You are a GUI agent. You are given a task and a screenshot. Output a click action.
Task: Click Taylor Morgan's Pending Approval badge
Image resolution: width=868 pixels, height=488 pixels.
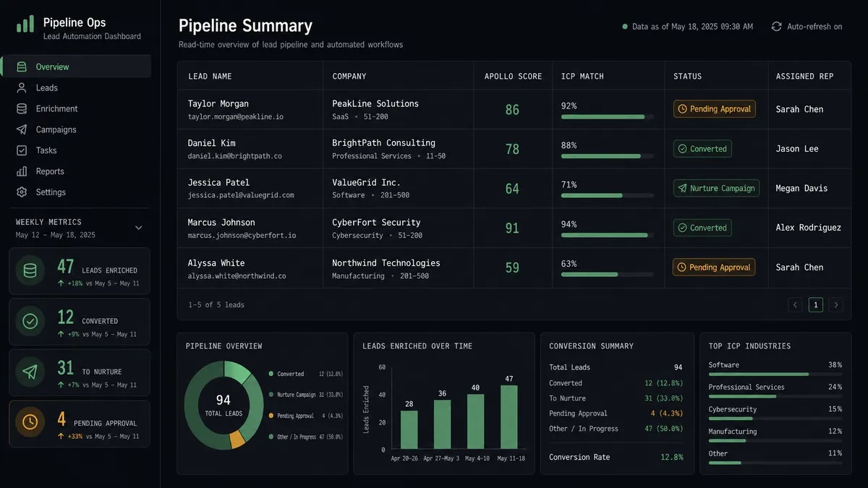(x=715, y=109)
